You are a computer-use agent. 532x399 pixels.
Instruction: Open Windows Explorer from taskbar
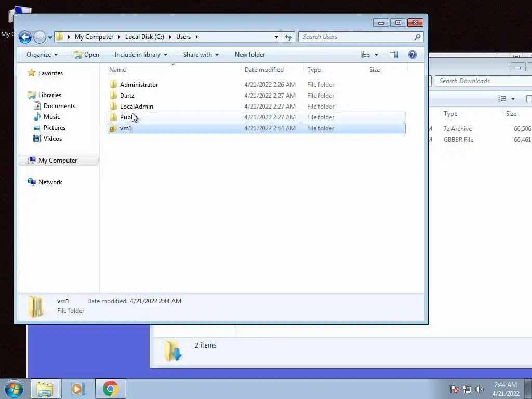tap(45, 389)
